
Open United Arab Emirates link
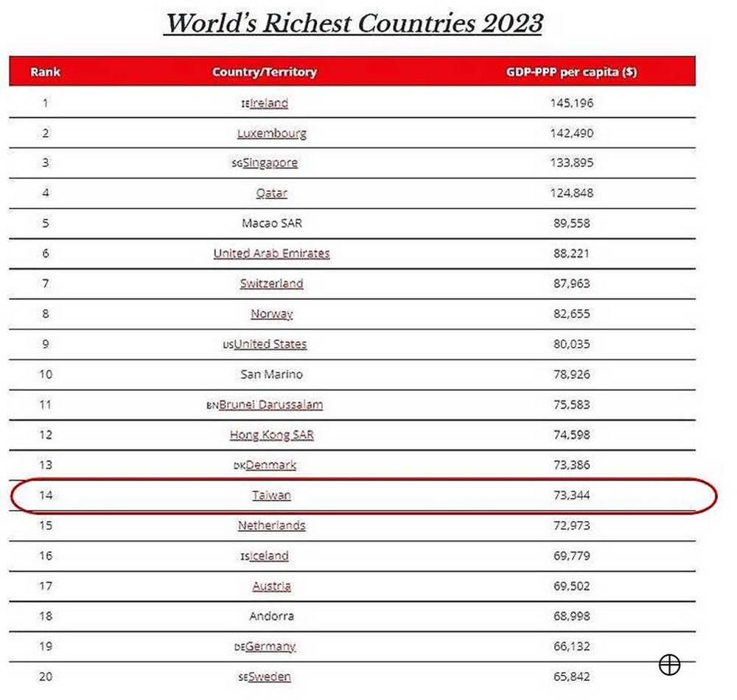(272, 253)
